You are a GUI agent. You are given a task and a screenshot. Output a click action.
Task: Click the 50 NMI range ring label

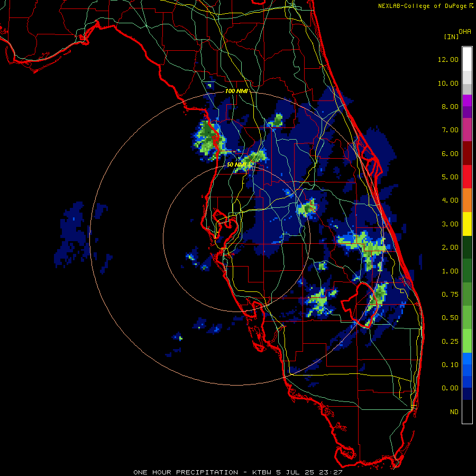(x=237, y=164)
